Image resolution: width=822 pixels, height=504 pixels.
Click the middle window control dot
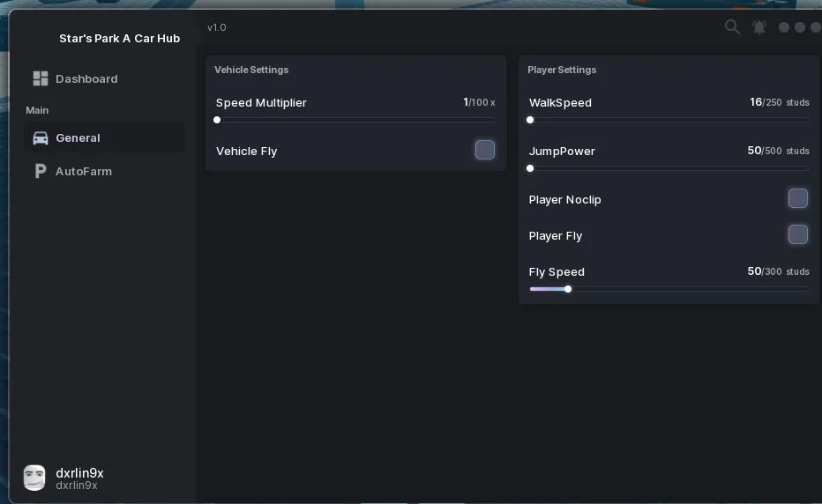pyautogui.click(x=800, y=27)
